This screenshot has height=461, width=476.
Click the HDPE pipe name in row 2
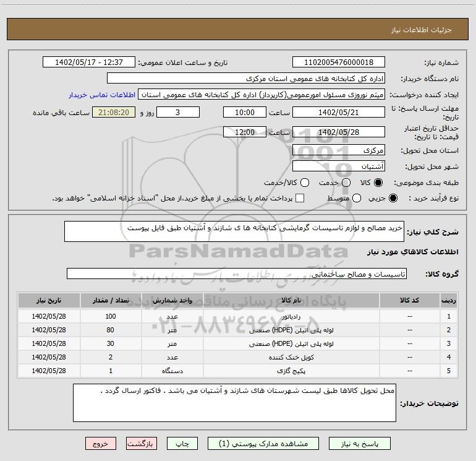(291, 330)
